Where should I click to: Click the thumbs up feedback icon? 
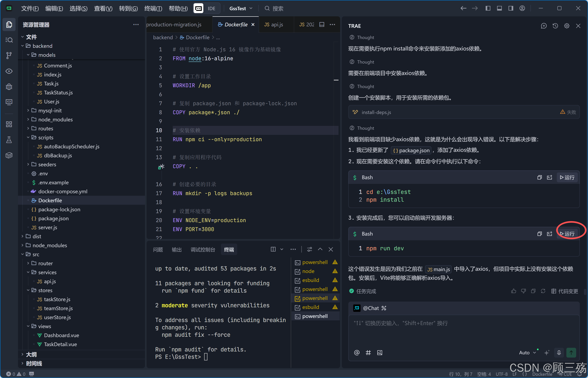coord(513,291)
